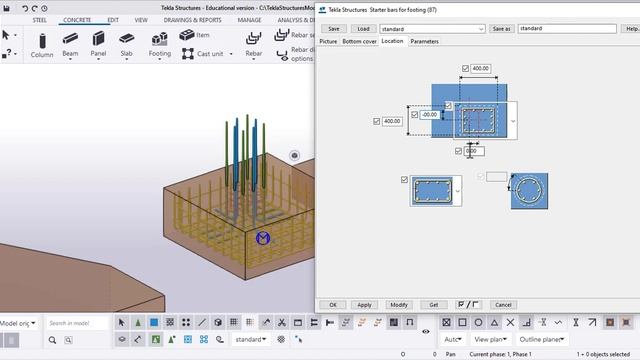Viewport: 640px width, 360px height.
Task: Click the scissors cut icon in bottom toolbar
Action: (282, 323)
